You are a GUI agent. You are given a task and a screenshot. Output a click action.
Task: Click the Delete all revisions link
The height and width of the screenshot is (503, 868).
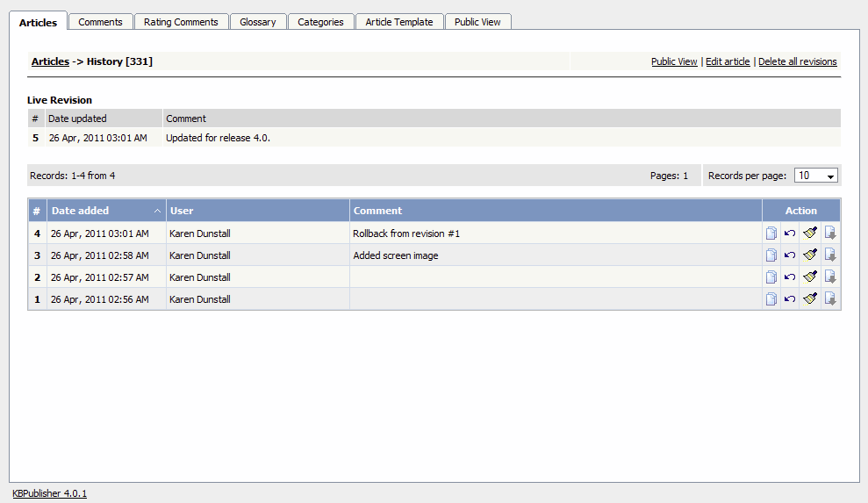797,61
